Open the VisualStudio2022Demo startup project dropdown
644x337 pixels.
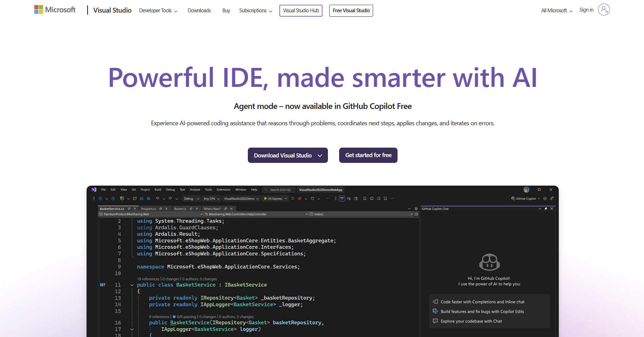click(241, 199)
